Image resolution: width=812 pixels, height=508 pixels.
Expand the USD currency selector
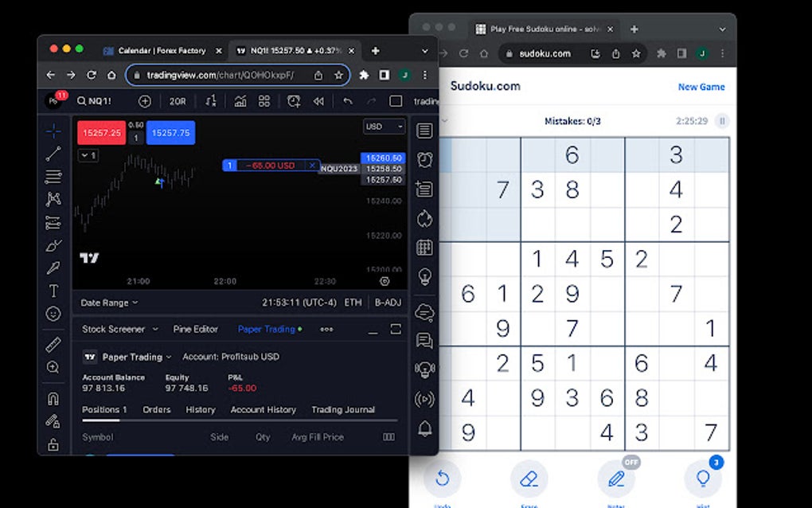point(383,126)
